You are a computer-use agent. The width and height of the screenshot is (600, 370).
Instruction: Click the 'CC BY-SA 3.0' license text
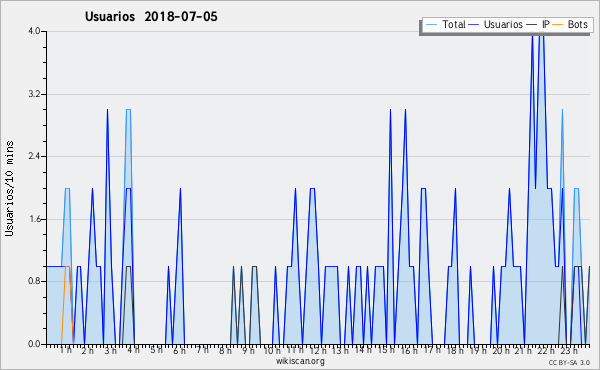[x=569, y=363]
